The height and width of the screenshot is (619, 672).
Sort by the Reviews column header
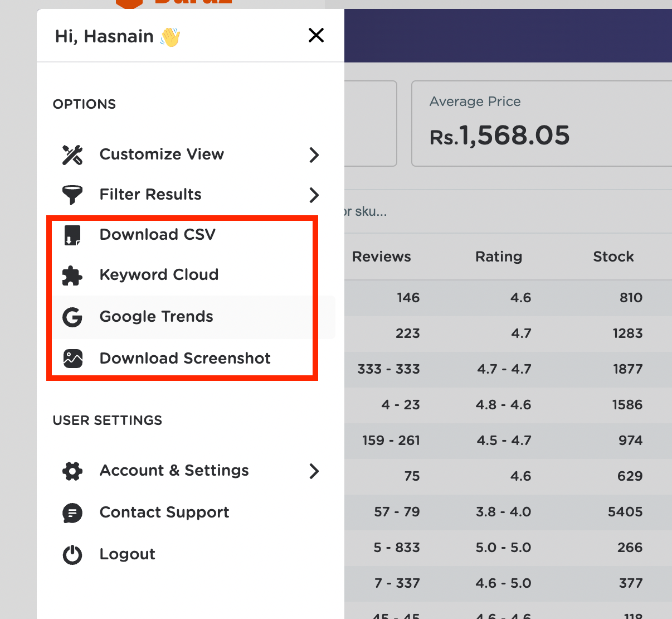382,257
